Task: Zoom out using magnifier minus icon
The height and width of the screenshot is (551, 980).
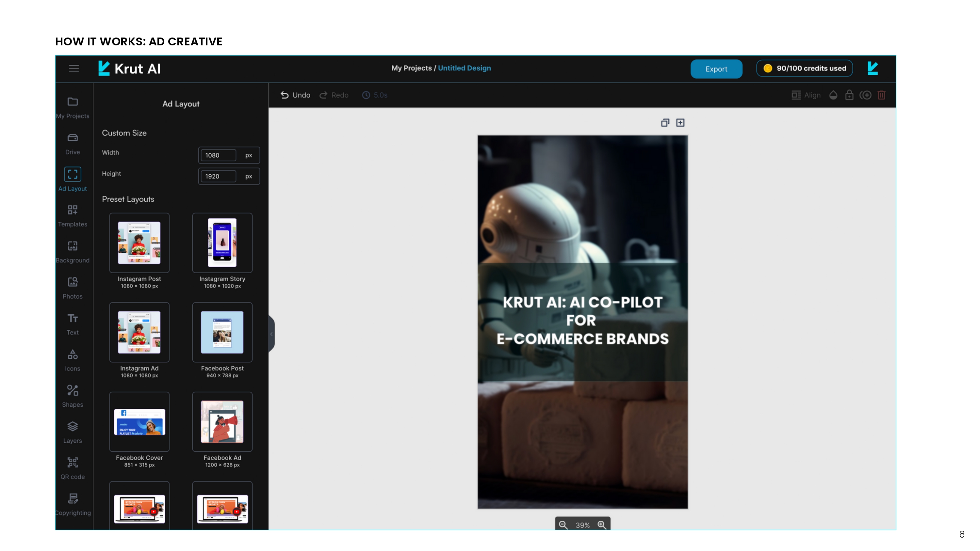Action: click(563, 525)
